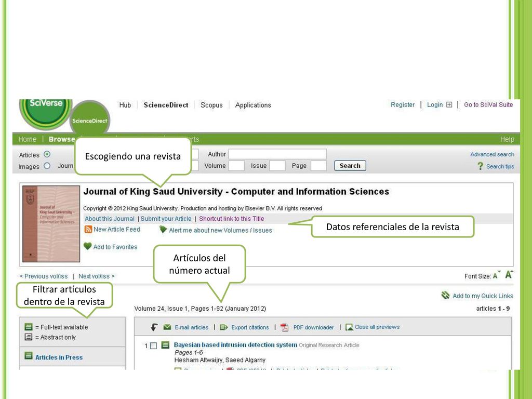
Task: Click New Article Feed link
Action: [116, 229]
